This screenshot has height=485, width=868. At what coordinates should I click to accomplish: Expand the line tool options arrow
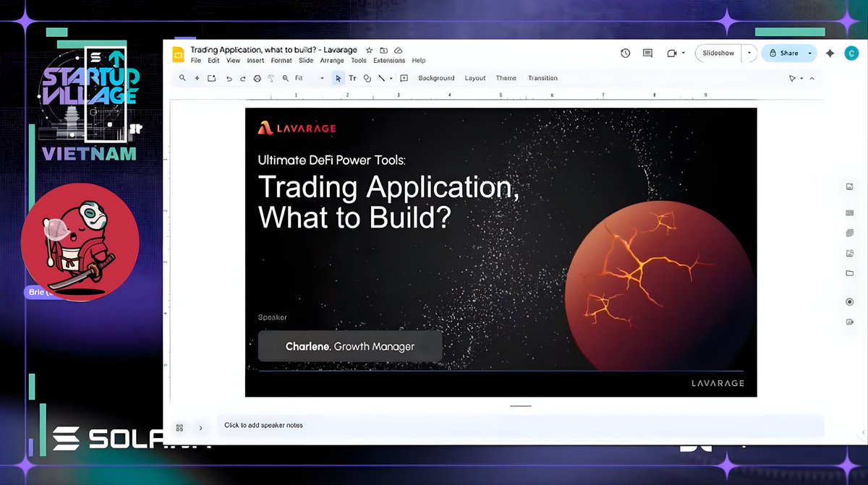tap(391, 78)
